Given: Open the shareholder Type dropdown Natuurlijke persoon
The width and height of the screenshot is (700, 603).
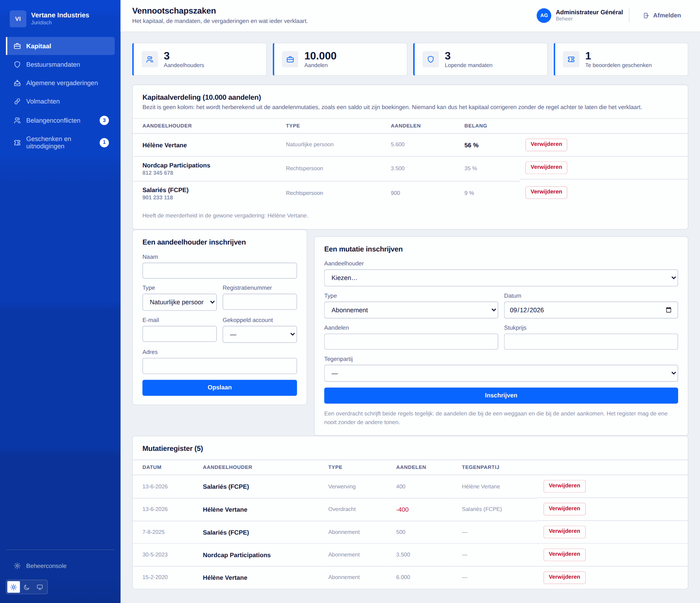Looking at the screenshot, I should (180, 302).
